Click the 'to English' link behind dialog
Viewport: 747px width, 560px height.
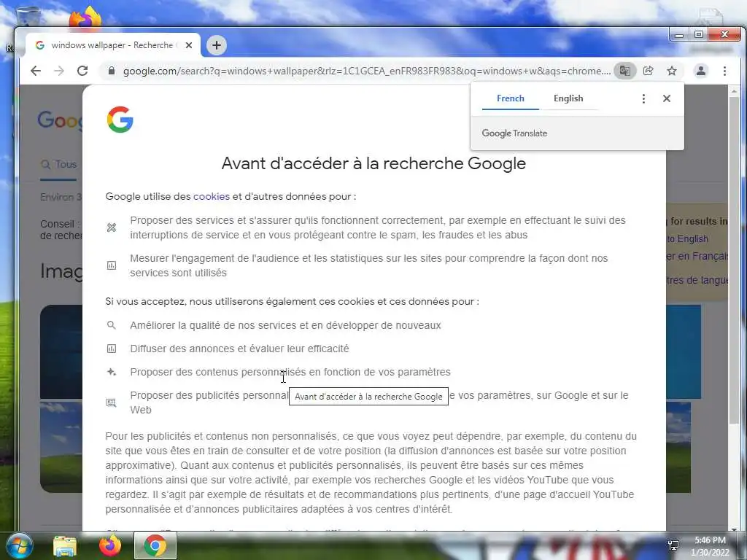coord(687,239)
